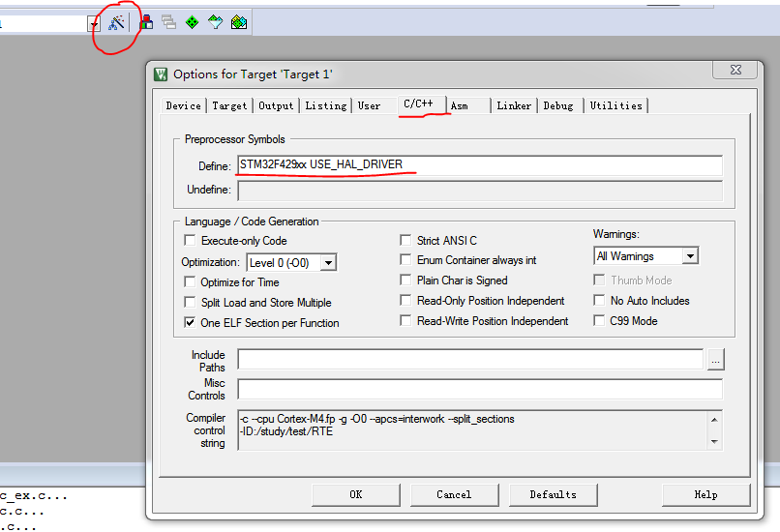Click the Manage Multi-Project Workspace icon
The width and height of the screenshot is (780, 532).
point(168,22)
